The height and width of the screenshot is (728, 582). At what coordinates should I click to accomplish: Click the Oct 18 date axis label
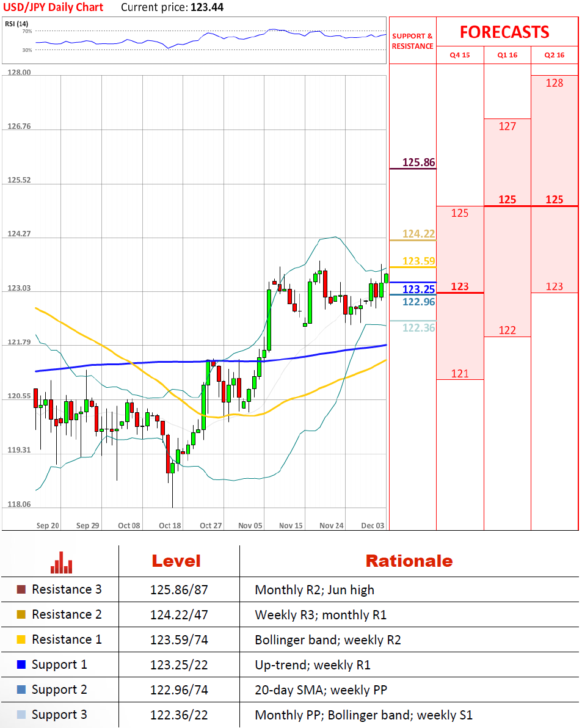coord(170,526)
